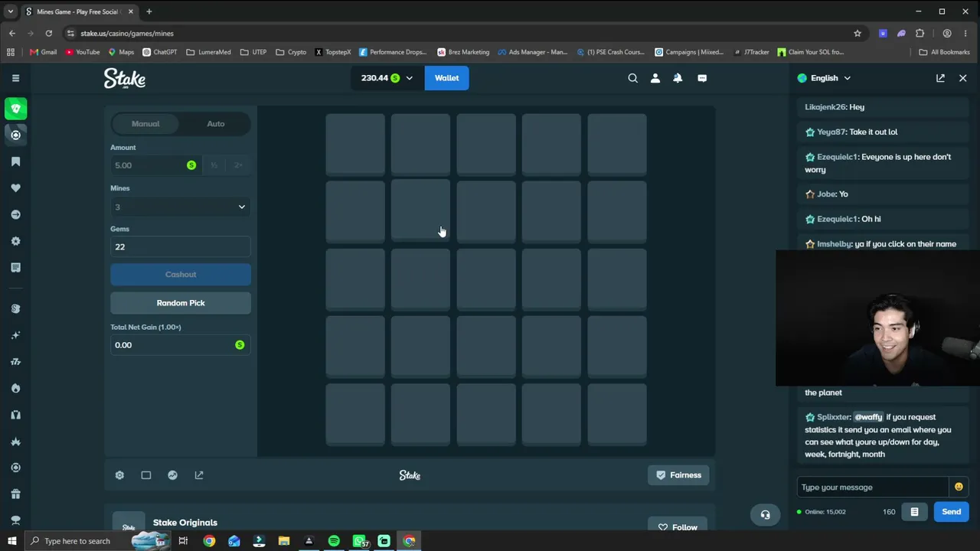Open the YouTube bookmark
Viewport: 980px width, 551px height.
pyautogui.click(x=83, y=52)
